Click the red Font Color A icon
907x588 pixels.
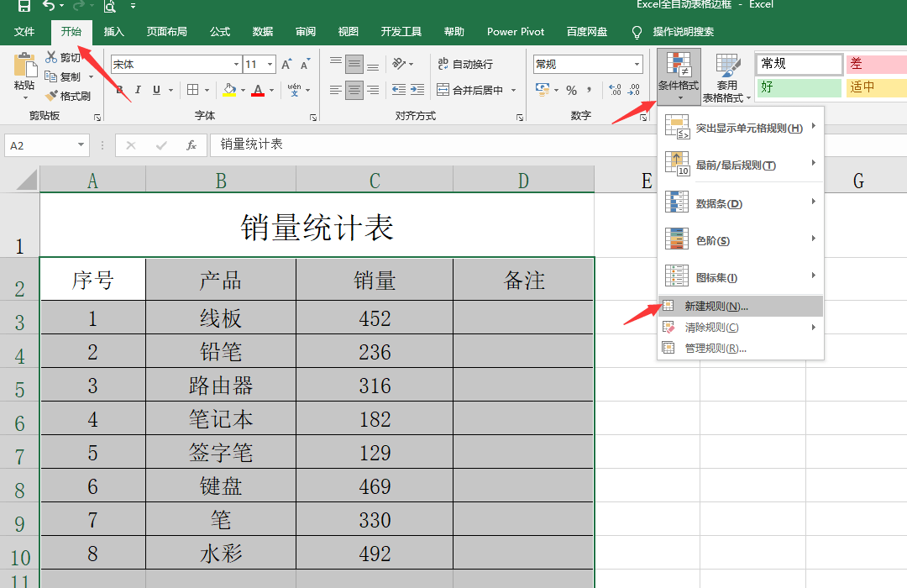point(258,90)
